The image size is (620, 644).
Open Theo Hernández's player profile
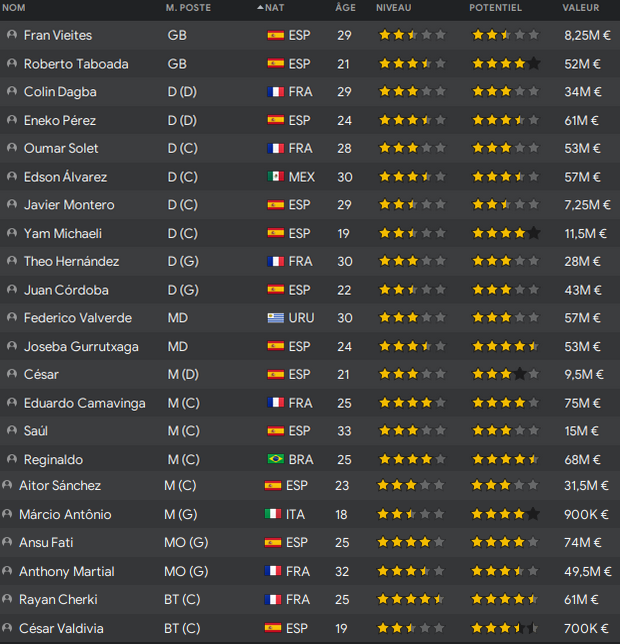(x=71, y=262)
